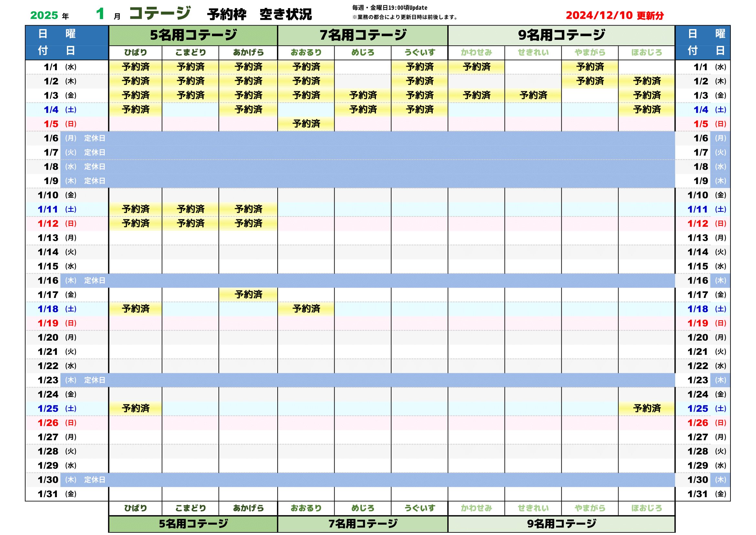The image size is (756, 535).
Task: Click the 定休日 label on 1/16 row
Action: click(x=95, y=281)
